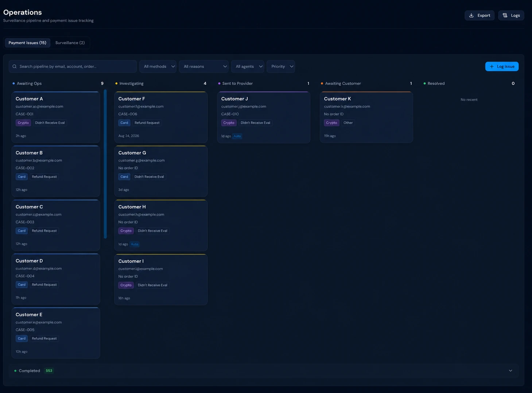Click the CASE-002 order ID
532x393 pixels.
tap(25, 168)
